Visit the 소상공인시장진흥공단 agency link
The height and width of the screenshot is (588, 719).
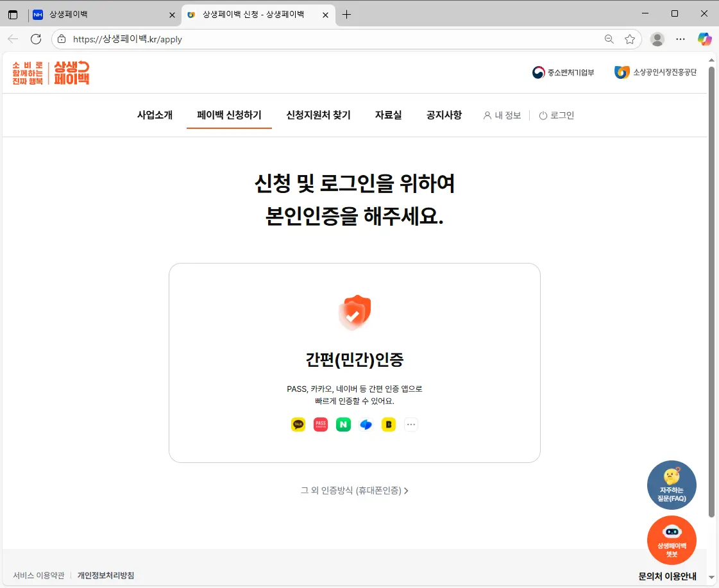click(656, 72)
